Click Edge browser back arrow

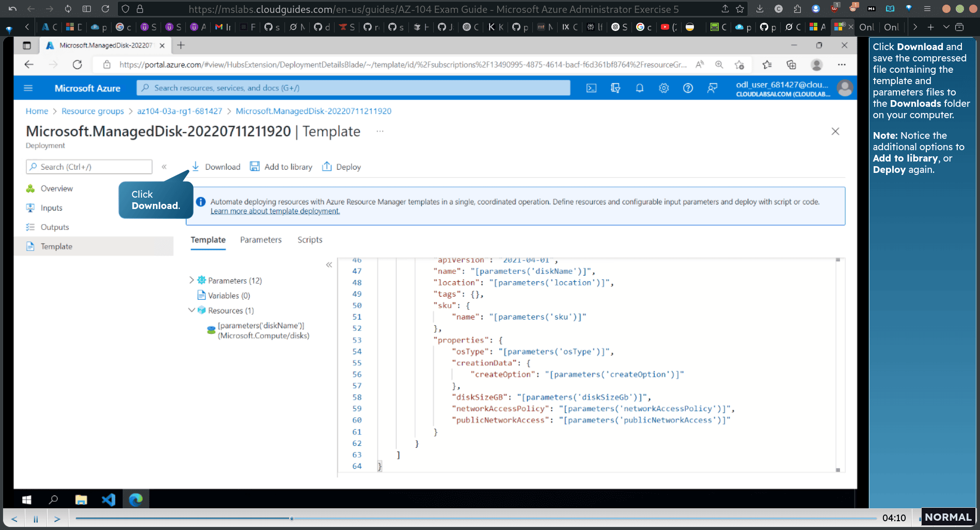29,65
